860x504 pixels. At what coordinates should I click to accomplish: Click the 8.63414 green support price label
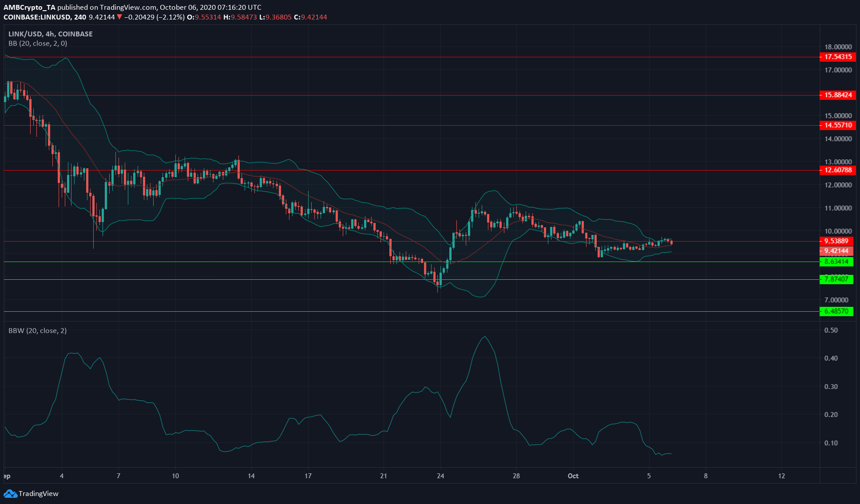(x=836, y=262)
